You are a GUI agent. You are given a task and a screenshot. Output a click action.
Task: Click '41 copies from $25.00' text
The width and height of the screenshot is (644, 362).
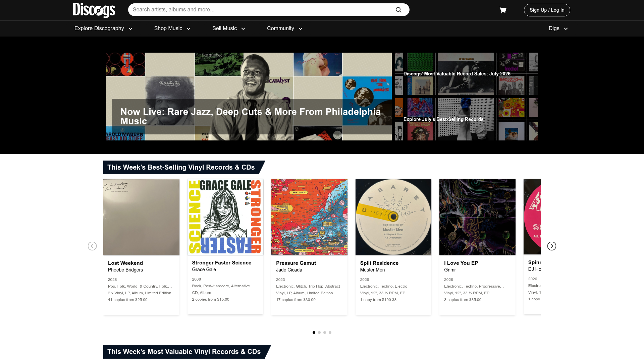(x=127, y=300)
